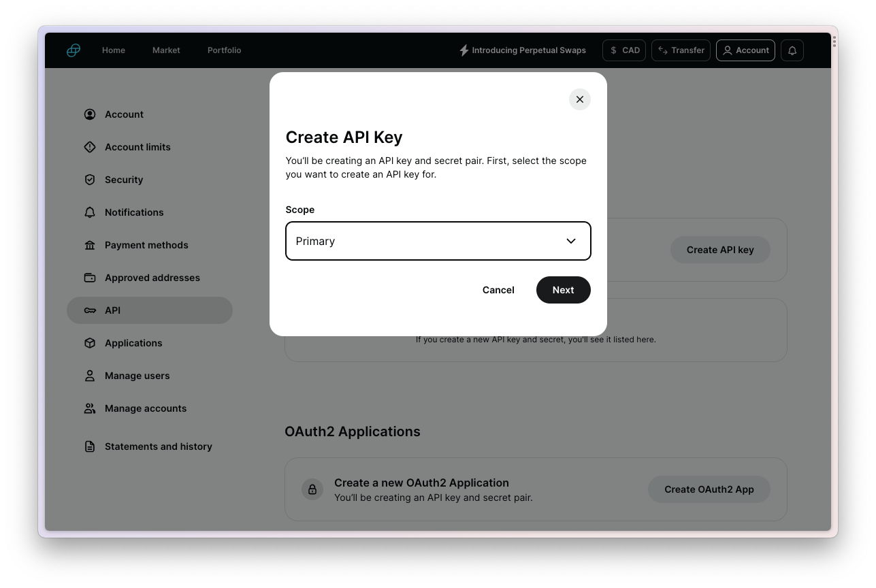Viewport: 876px width, 588px height.
Task: Go to the Market tab
Action: pyautogui.click(x=166, y=50)
